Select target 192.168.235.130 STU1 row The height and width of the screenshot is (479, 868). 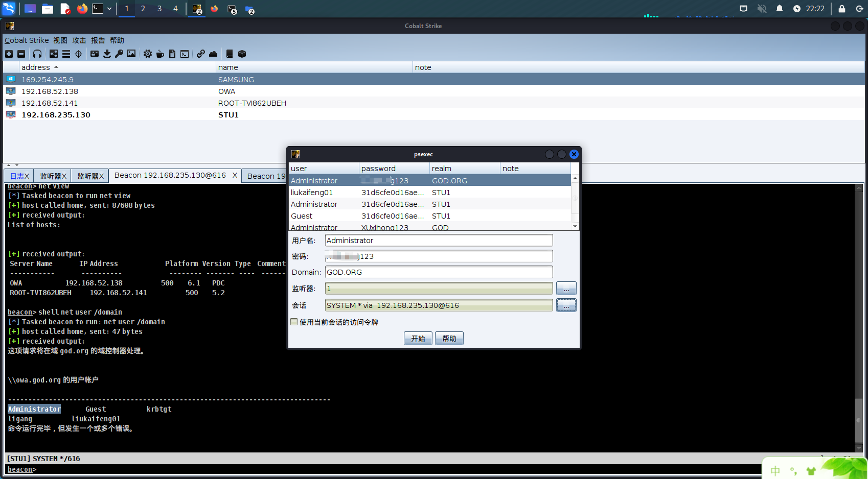tap(433, 115)
